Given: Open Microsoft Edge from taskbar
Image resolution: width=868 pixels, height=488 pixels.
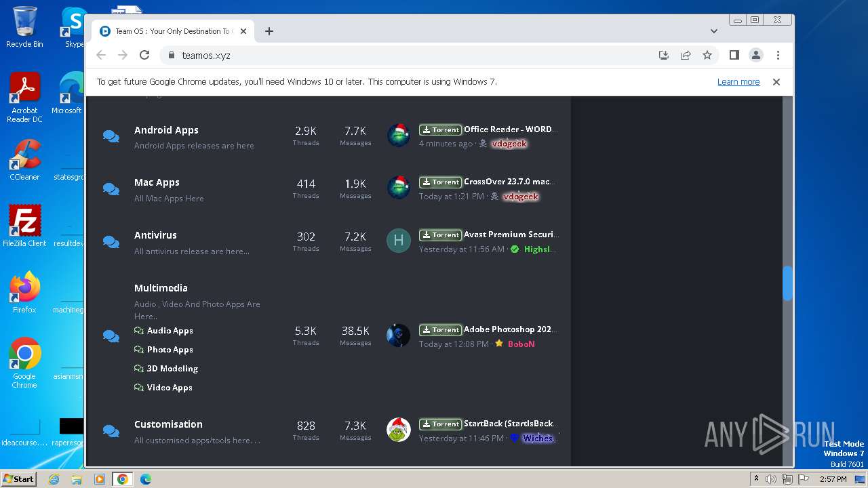Looking at the screenshot, I should (145, 479).
